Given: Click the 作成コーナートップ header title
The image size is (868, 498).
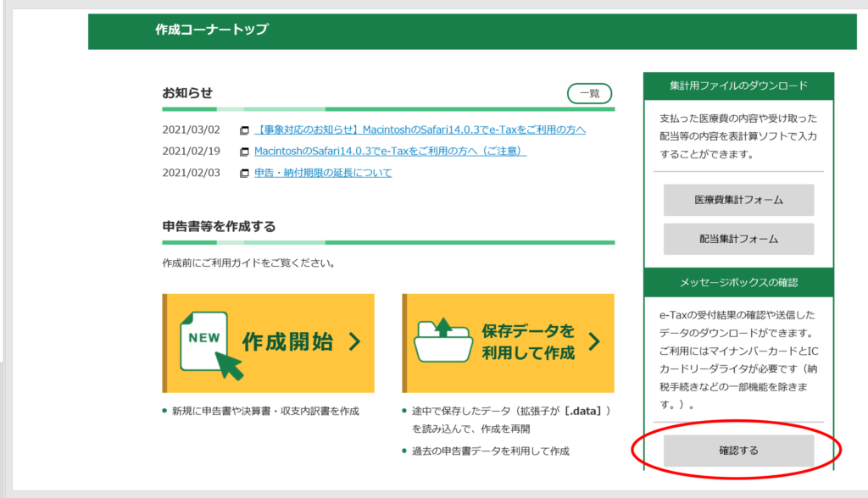Looking at the screenshot, I should tap(212, 30).
